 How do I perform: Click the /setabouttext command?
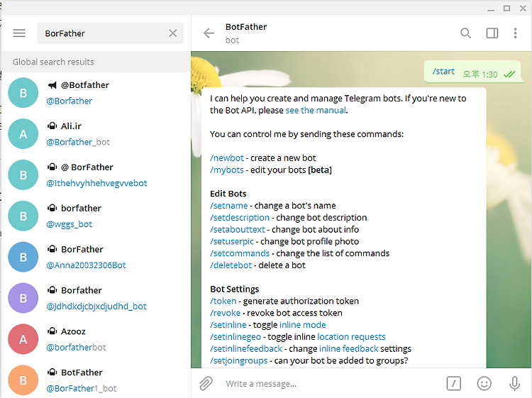(237, 229)
